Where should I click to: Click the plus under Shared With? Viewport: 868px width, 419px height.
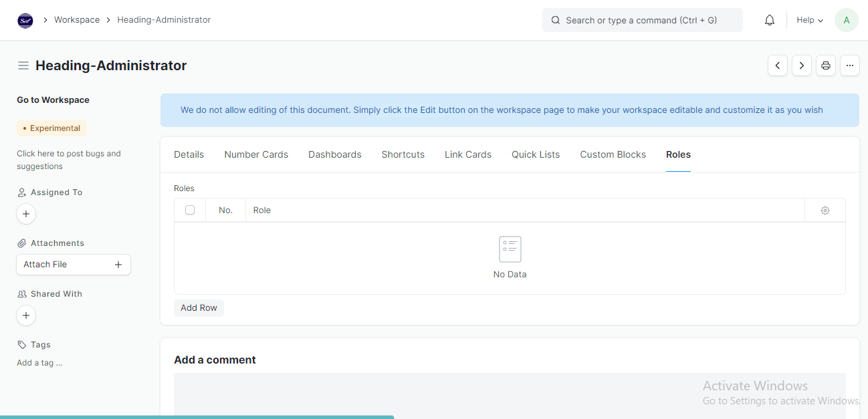click(x=26, y=315)
